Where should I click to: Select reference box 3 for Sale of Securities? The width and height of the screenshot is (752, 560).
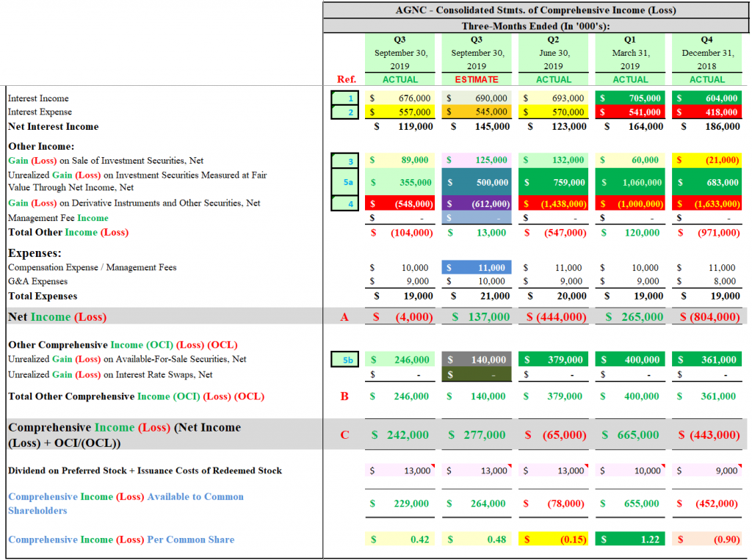[x=345, y=160]
